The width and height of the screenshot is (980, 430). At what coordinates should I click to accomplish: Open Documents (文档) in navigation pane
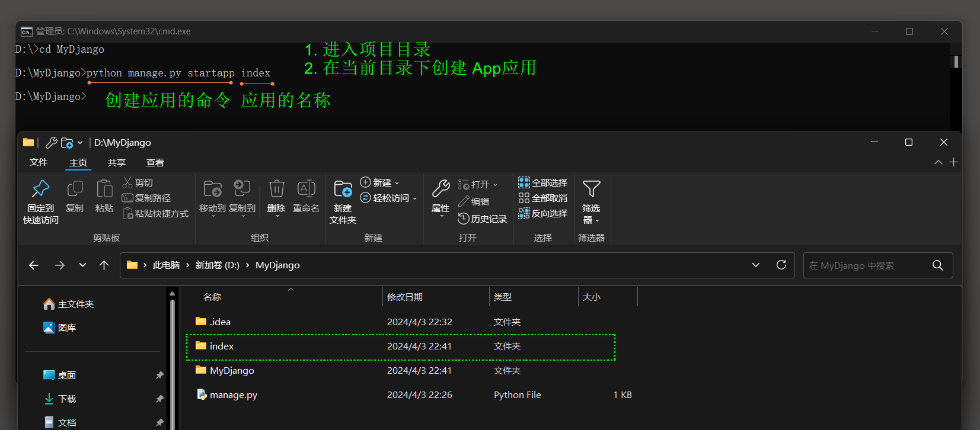(x=60, y=423)
